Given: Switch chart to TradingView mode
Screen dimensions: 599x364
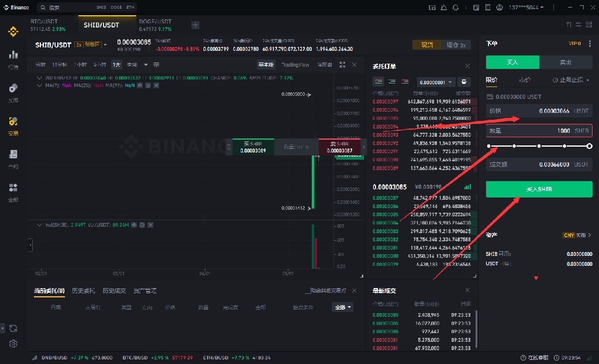Looking at the screenshot, I should click(x=295, y=64).
